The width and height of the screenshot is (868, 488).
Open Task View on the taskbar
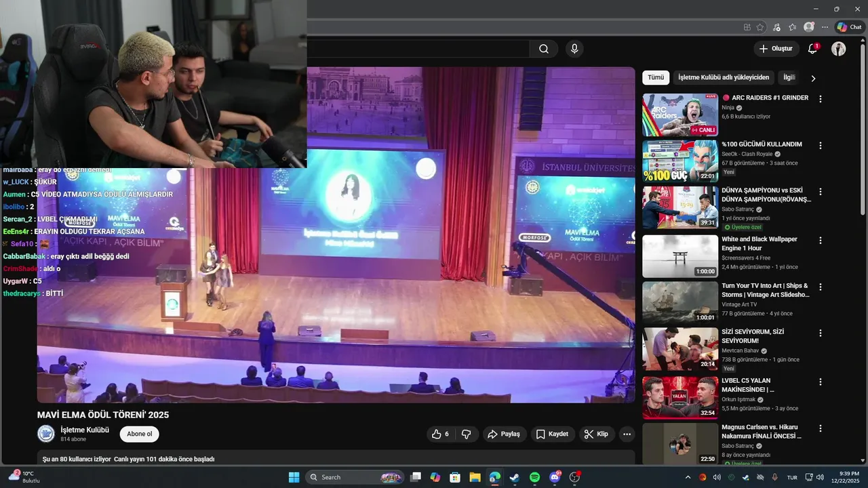point(416,477)
